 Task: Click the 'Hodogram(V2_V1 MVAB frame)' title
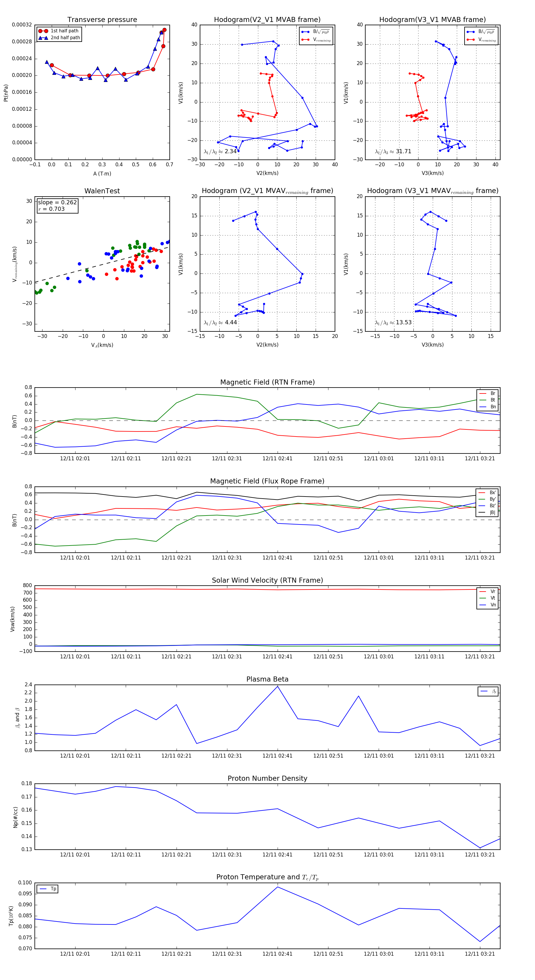(x=267, y=19)
